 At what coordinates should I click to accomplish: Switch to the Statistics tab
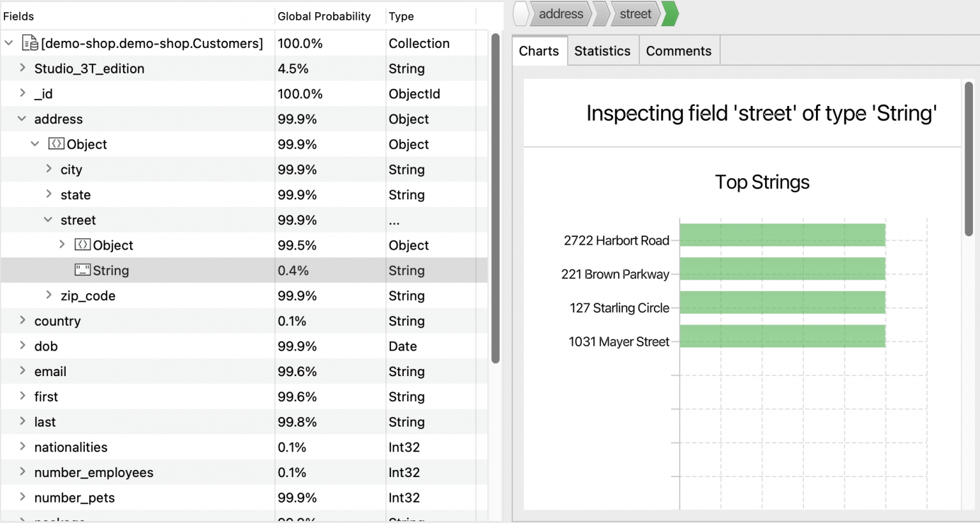602,50
